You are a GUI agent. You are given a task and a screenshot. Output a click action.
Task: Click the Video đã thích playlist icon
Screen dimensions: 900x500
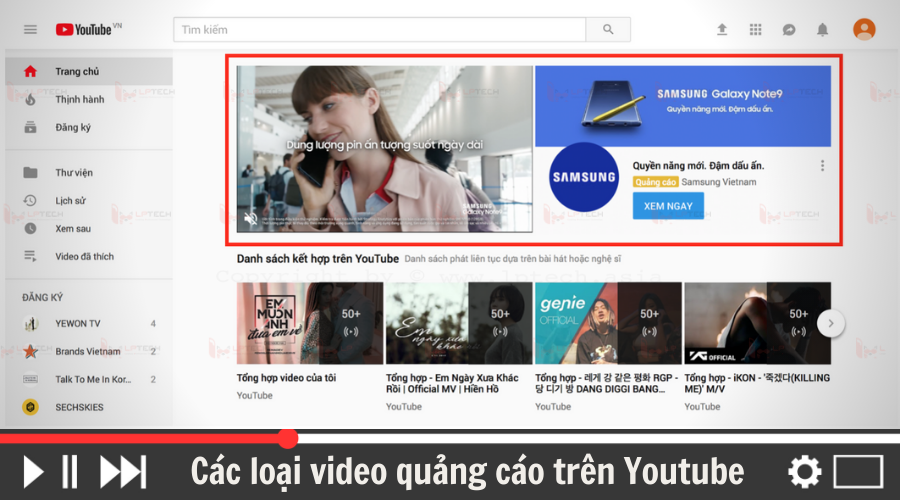pyautogui.click(x=30, y=256)
